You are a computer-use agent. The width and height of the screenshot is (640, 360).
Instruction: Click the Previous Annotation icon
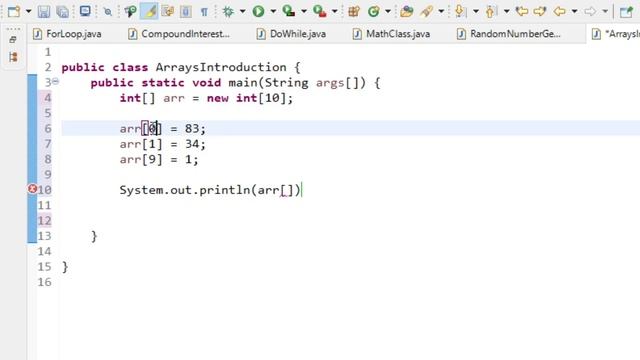[x=490, y=11]
